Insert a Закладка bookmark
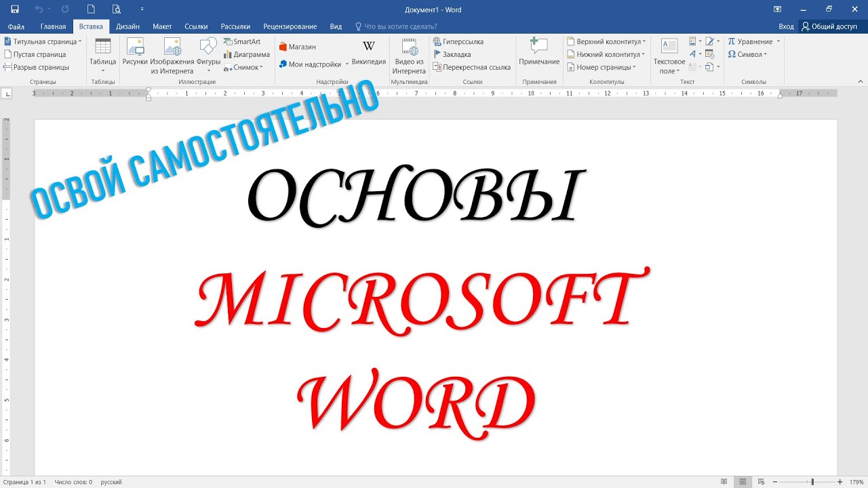 (x=452, y=54)
